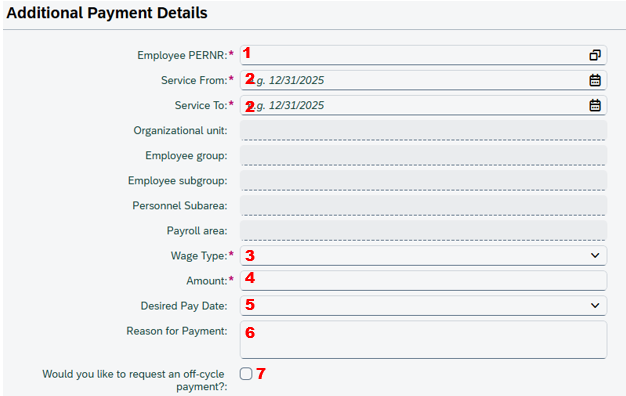This screenshot has width=626, height=396.
Task: Open calendar picker for Service To
Action: pyautogui.click(x=595, y=105)
